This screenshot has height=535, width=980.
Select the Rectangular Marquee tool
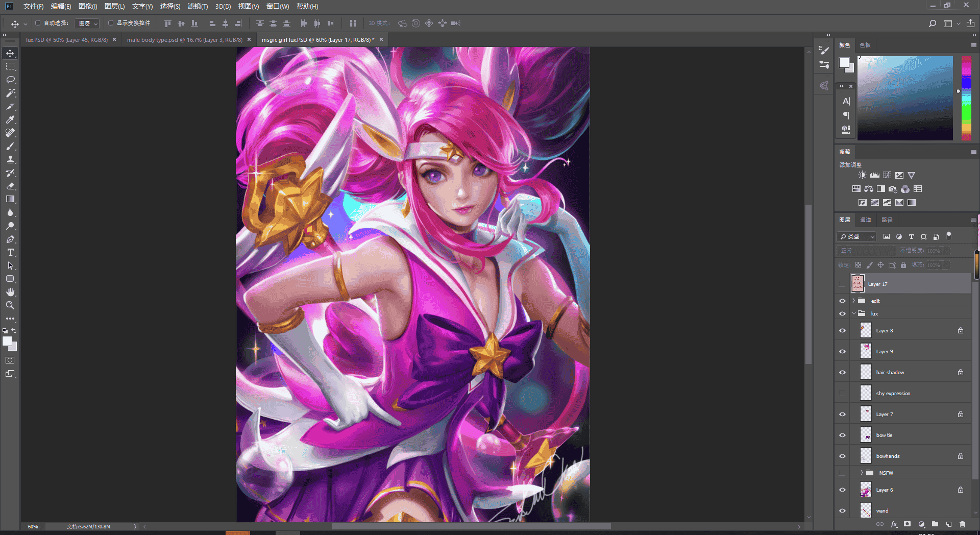point(10,66)
